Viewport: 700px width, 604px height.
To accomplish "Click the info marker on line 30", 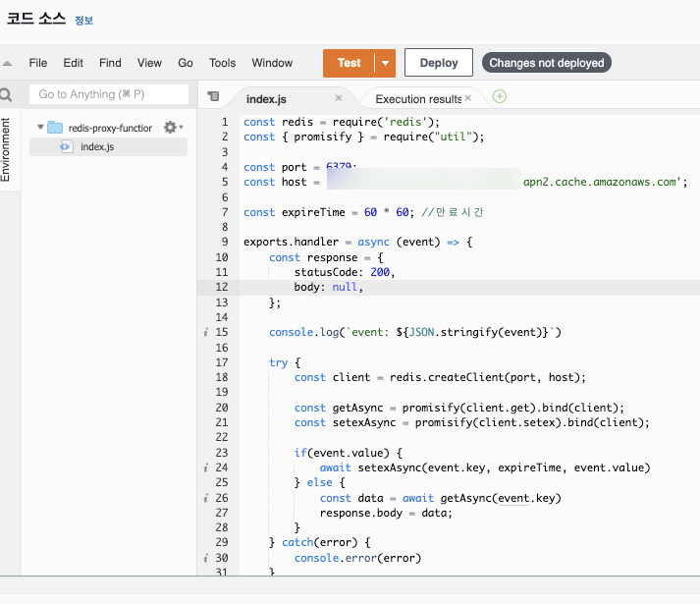I will point(203,559).
